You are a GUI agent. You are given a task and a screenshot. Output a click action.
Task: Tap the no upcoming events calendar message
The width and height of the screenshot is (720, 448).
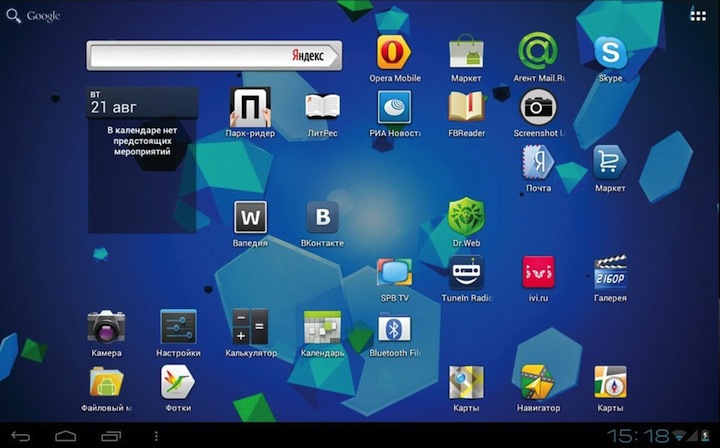pyautogui.click(x=142, y=141)
